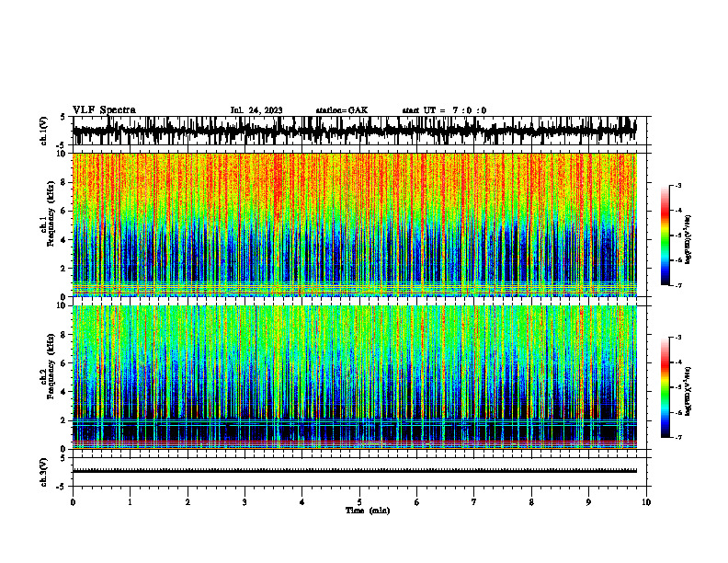Click the '8' kHz tick on ch.1 frequency axis
This screenshot has height=563, width=728.
point(64,182)
